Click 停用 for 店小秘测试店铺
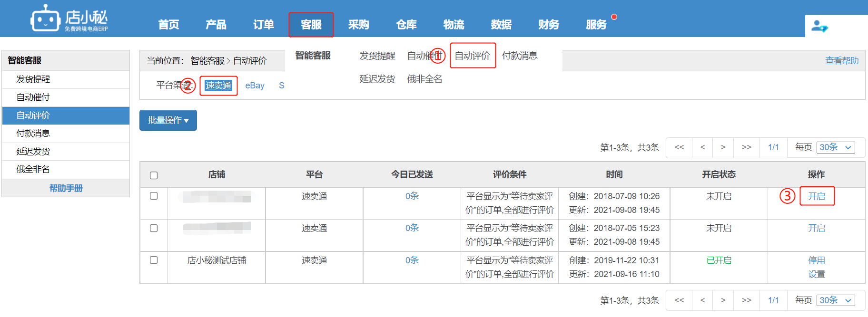The height and width of the screenshot is (317, 868). pyautogui.click(x=816, y=260)
